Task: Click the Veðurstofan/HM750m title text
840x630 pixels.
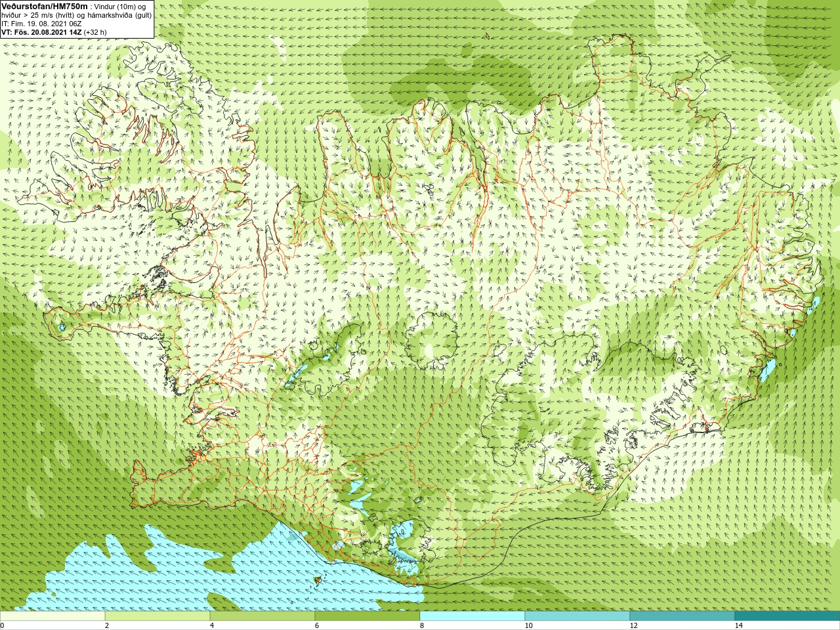Action: click(45, 6)
